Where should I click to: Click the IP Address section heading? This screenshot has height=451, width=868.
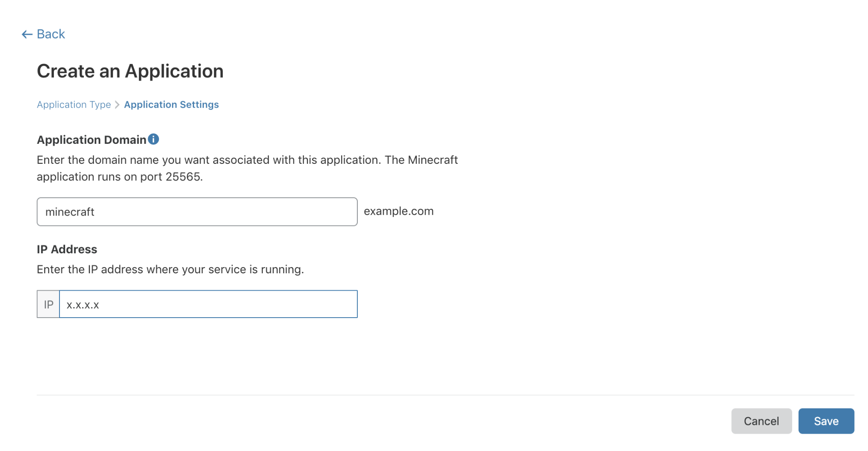point(67,249)
